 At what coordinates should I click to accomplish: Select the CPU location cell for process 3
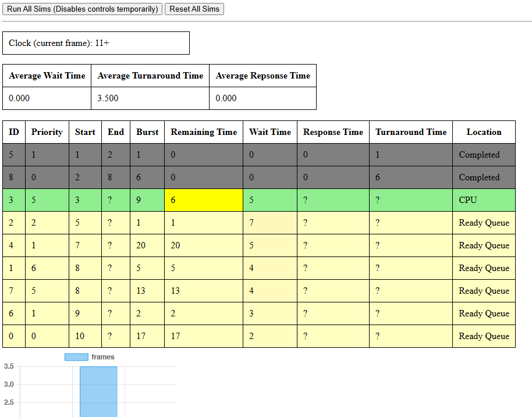pos(484,200)
